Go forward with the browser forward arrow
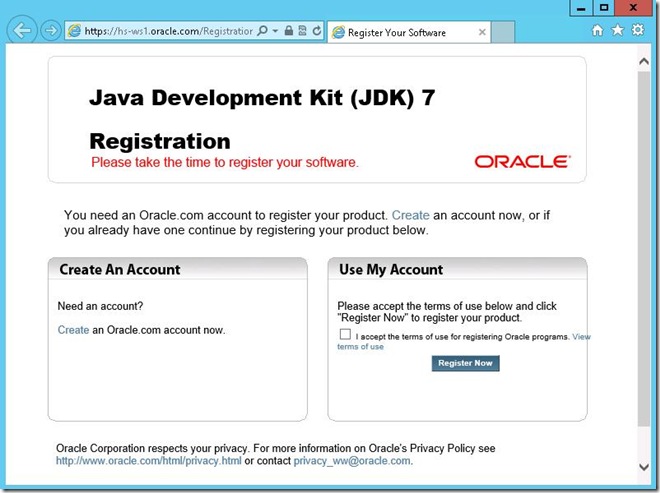The height and width of the screenshot is (493, 660). [51, 31]
